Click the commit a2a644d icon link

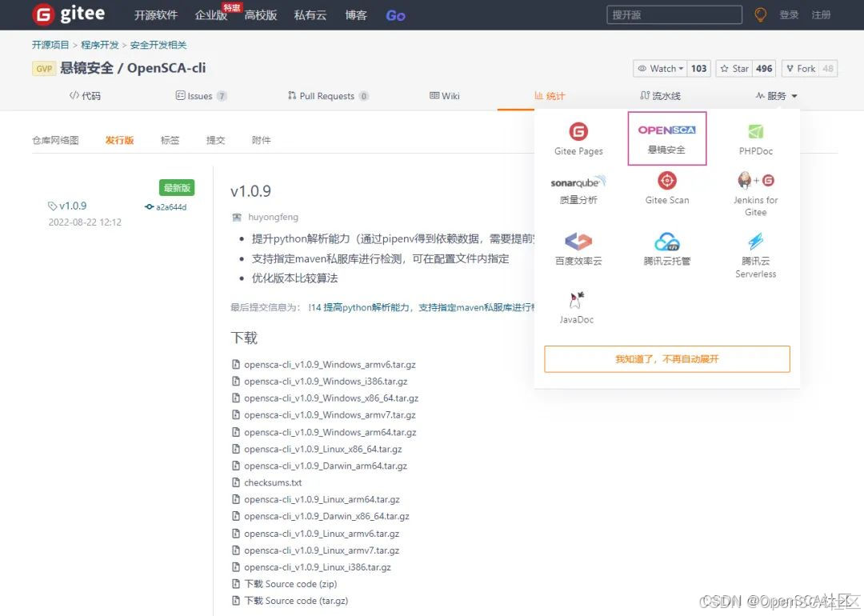(x=149, y=207)
